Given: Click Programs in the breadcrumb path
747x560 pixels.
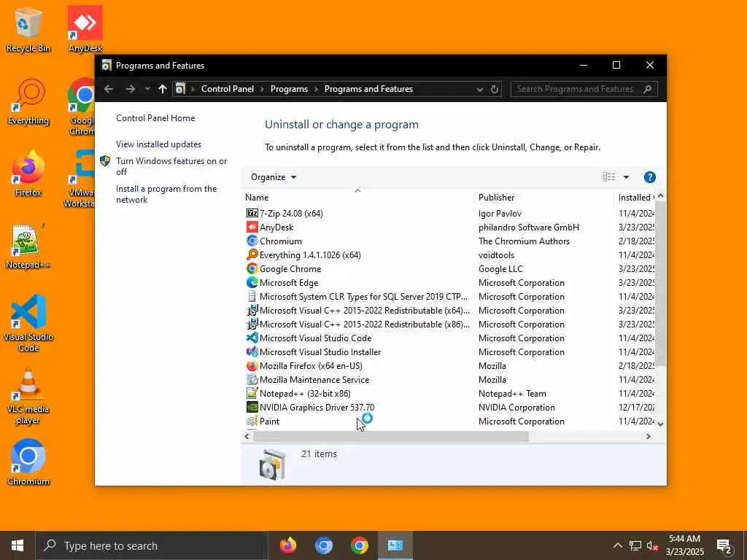Looking at the screenshot, I should point(289,89).
